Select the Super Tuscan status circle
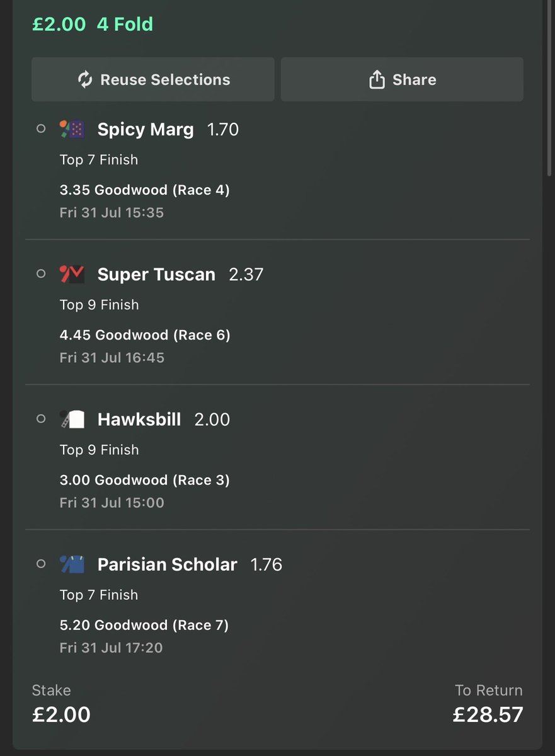This screenshot has width=555, height=756. [41, 274]
